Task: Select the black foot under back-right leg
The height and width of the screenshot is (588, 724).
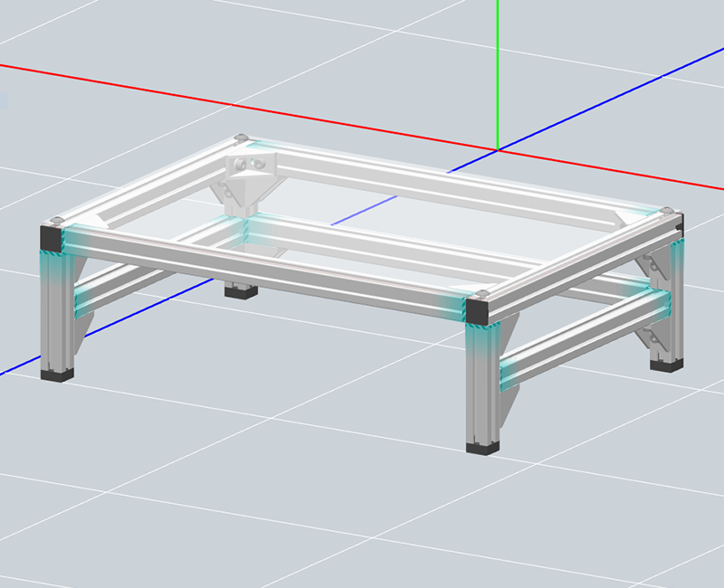Action: [668, 365]
